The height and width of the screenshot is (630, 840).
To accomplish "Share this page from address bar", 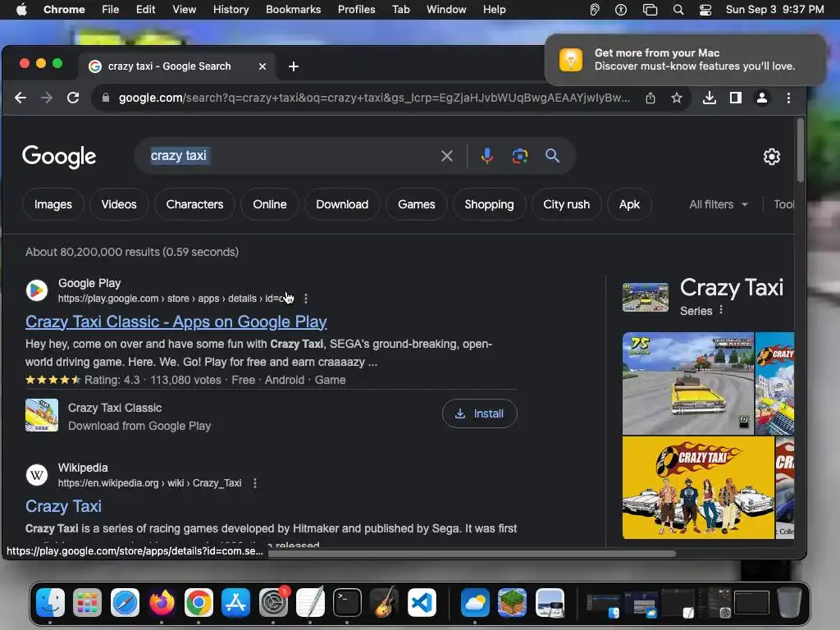I will (x=651, y=98).
